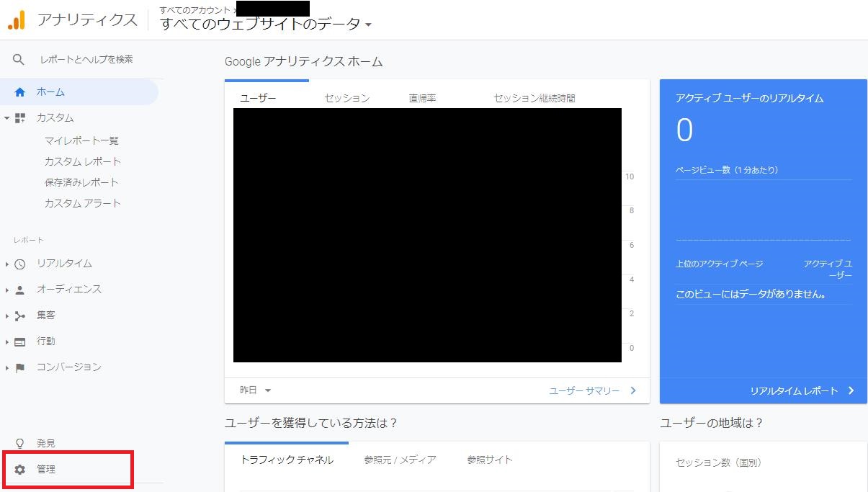Click the このビューにはデータがありません。 message
The height and width of the screenshot is (492, 868).
[x=751, y=294]
